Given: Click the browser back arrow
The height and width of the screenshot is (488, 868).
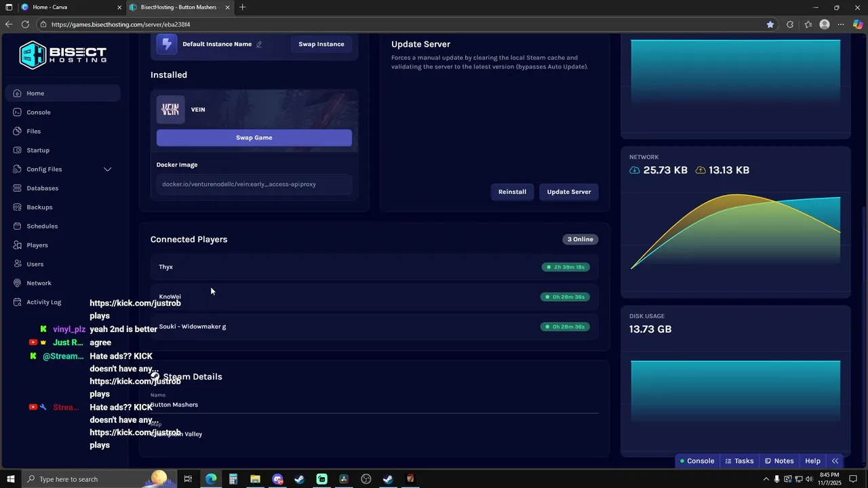Looking at the screenshot, I should 9,24.
